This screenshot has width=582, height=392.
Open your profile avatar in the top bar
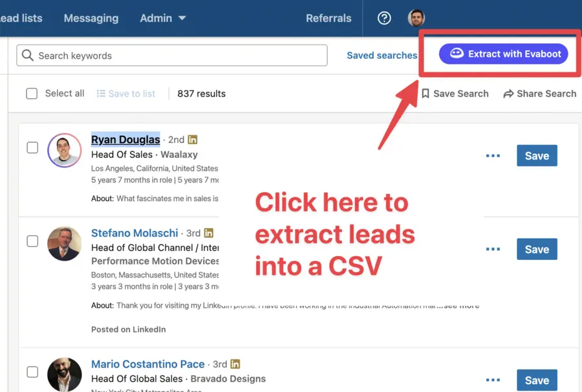point(416,18)
